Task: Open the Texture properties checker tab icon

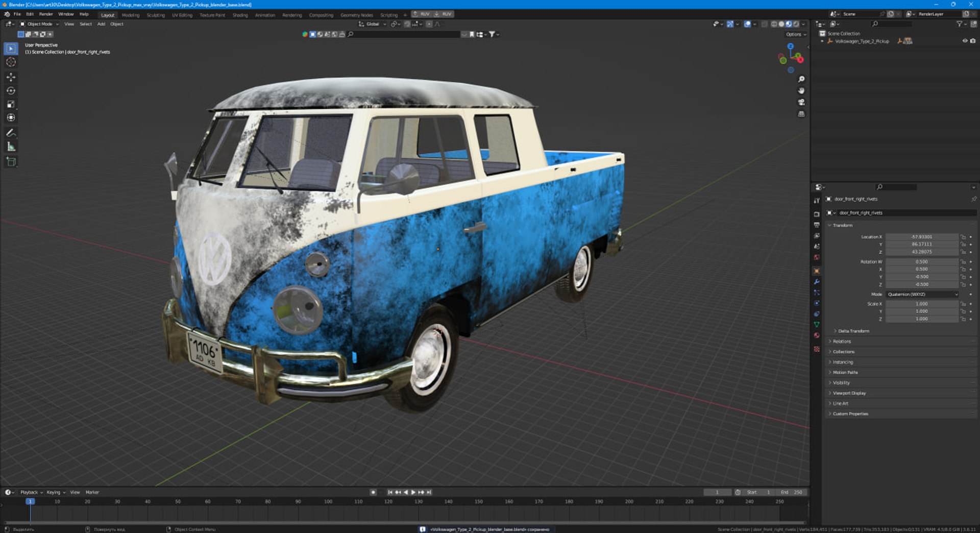Action: point(817,349)
